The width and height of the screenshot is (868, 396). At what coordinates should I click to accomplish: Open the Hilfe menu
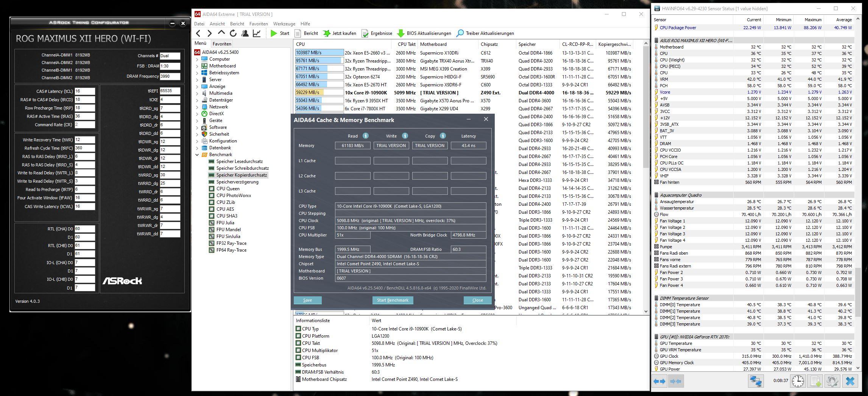(305, 23)
